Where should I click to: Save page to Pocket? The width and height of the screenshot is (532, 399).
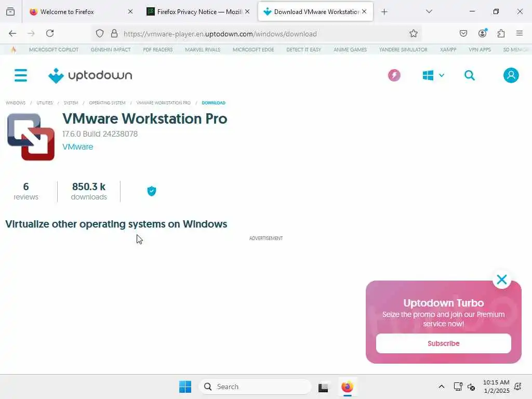point(463,33)
